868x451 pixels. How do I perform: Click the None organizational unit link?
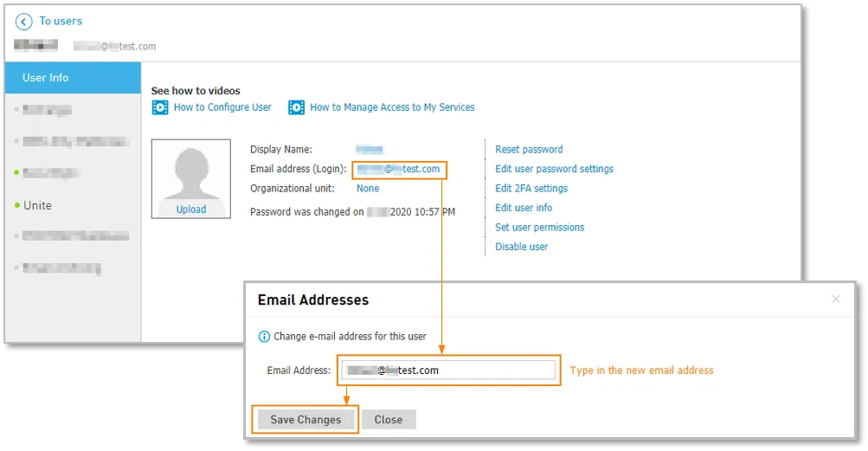[368, 189]
